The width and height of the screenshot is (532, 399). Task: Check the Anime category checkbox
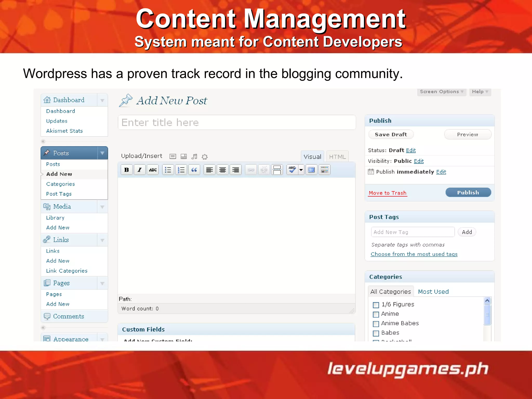pyautogui.click(x=376, y=314)
